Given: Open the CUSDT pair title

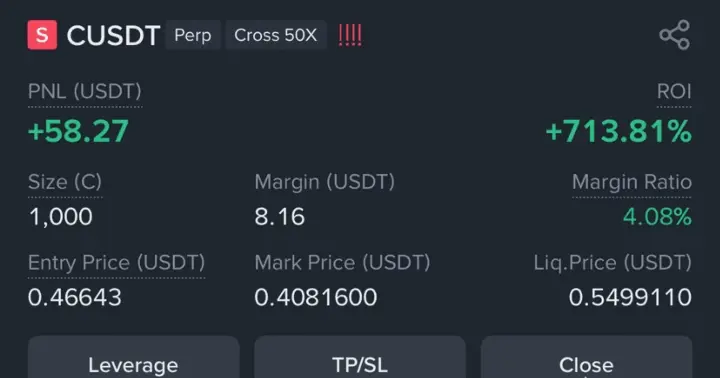Looking at the screenshot, I should tap(113, 35).
